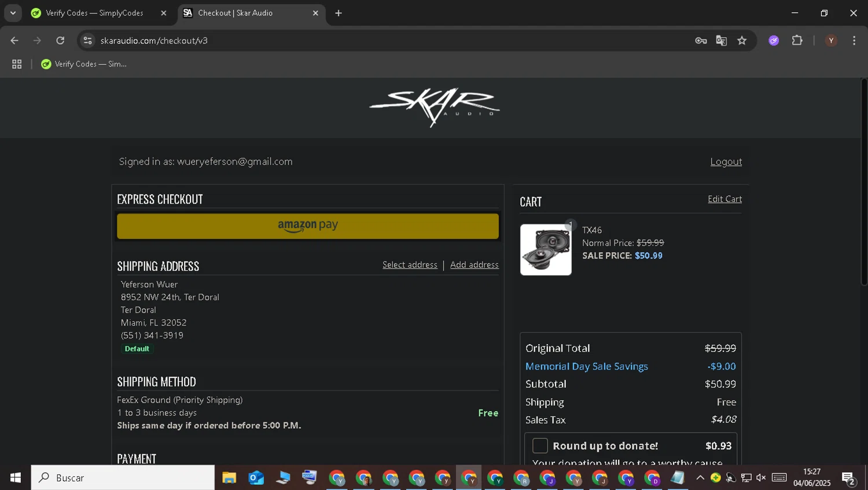Close the Checkout Skar Audio tab
This screenshot has height=490, width=868.
pyautogui.click(x=315, y=13)
